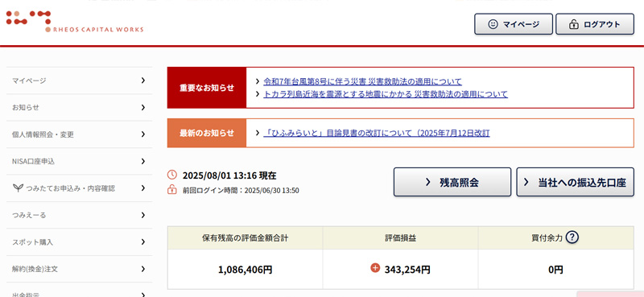
Task: Log out with the ログアウト button
Action: [595, 24]
